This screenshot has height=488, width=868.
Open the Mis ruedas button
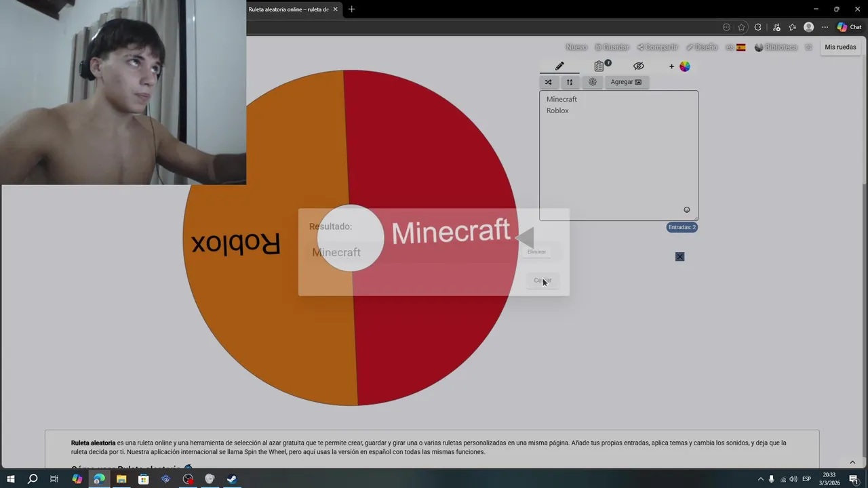(x=840, y=47)
